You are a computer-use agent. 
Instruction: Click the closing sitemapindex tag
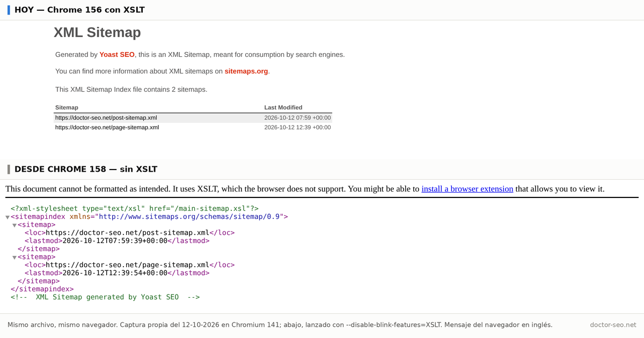[x=42, y=289]
